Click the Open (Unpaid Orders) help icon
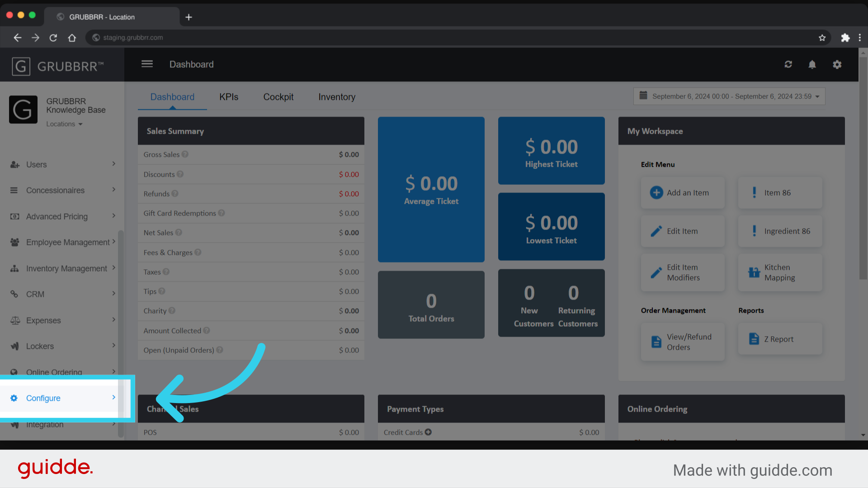 [220, 350]
